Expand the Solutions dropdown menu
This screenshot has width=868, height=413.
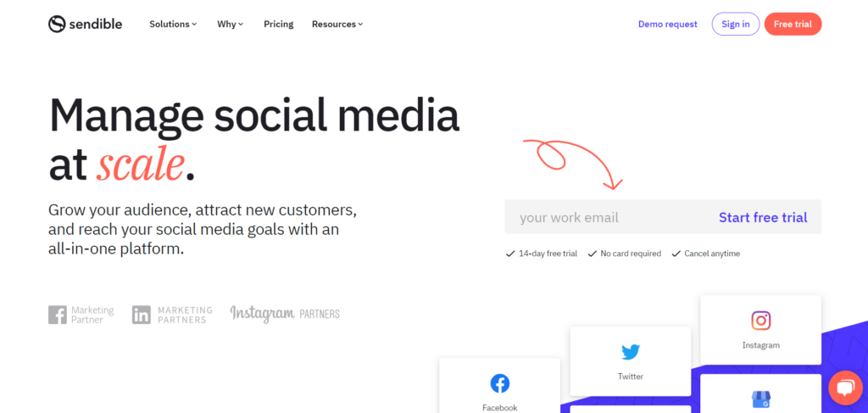[173, 24]
